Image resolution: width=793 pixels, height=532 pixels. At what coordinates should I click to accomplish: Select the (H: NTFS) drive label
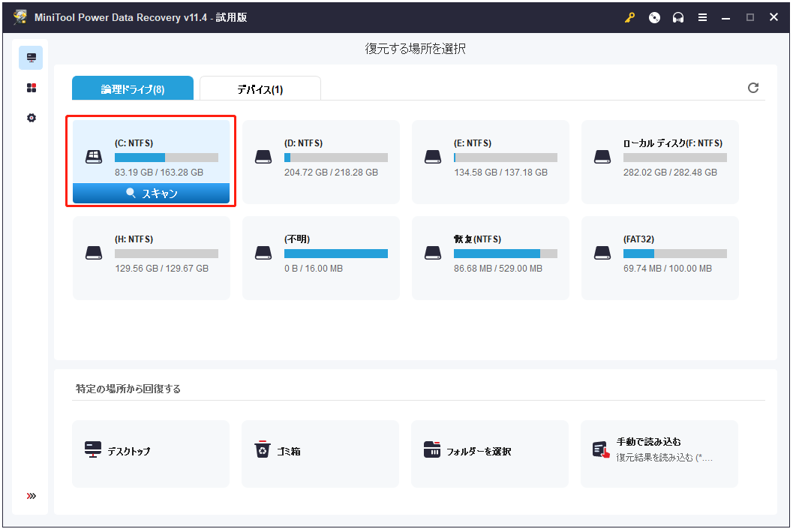(134, 239)
